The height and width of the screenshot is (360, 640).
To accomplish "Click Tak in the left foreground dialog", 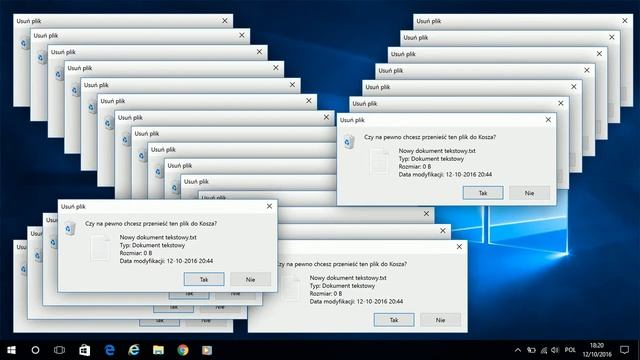I will pyautogui.click(x=204, y=280).
